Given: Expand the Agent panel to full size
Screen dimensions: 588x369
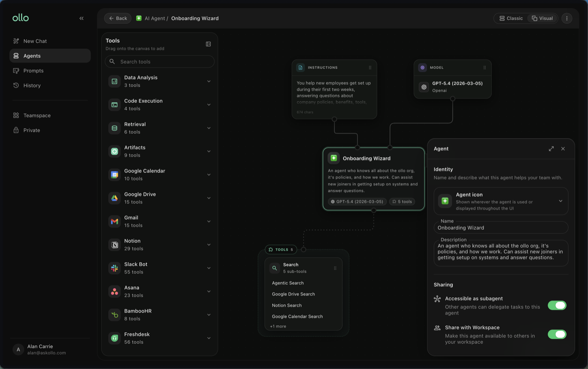Looking at the screenshot, I should (551, 149).
